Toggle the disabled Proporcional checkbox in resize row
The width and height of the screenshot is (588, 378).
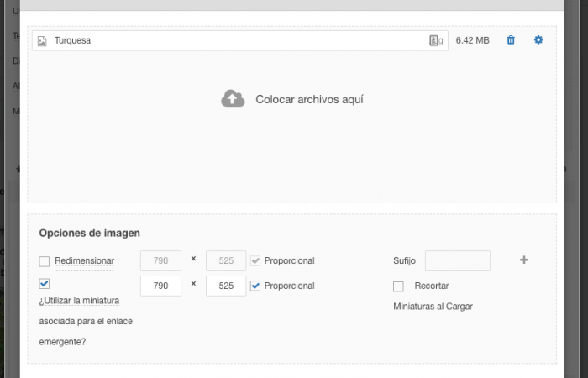[x=256, y=261]
